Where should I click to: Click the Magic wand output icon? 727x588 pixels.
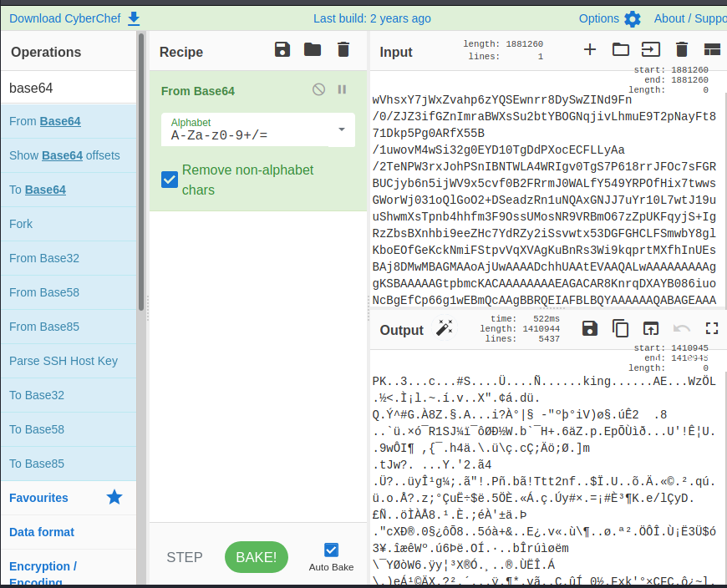point(445,328)
